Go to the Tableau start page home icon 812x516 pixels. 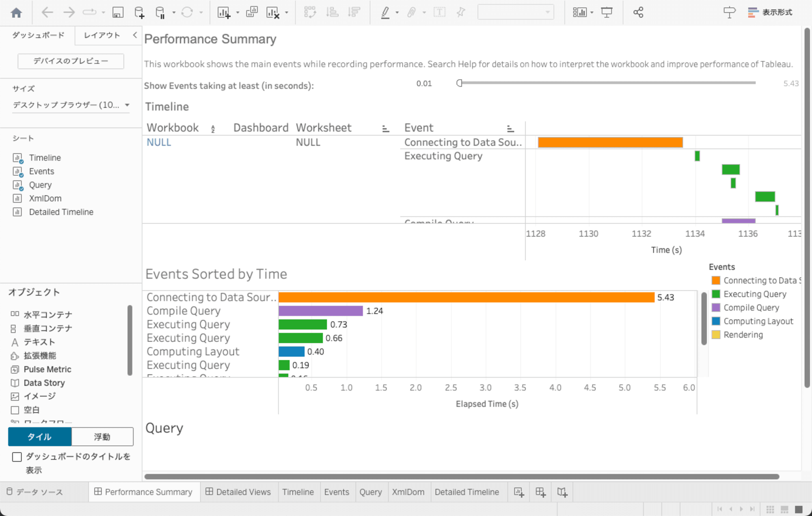16,13
